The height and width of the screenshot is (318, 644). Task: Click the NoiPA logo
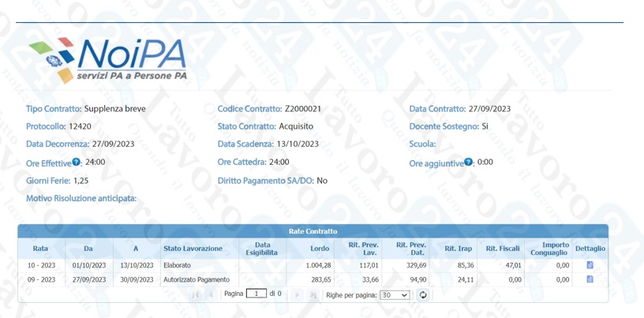click(107, 59)
